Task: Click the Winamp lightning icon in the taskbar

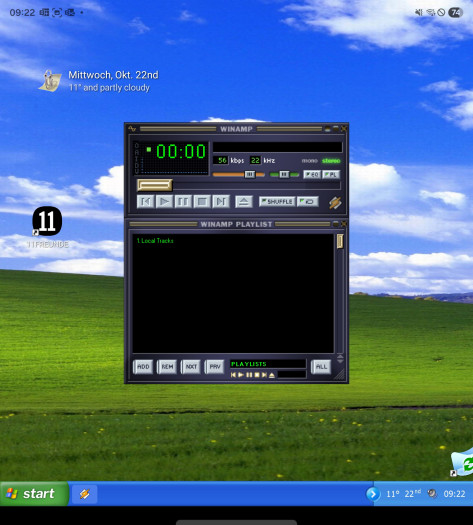Action: pyautogui.click(x=85, y=494)
